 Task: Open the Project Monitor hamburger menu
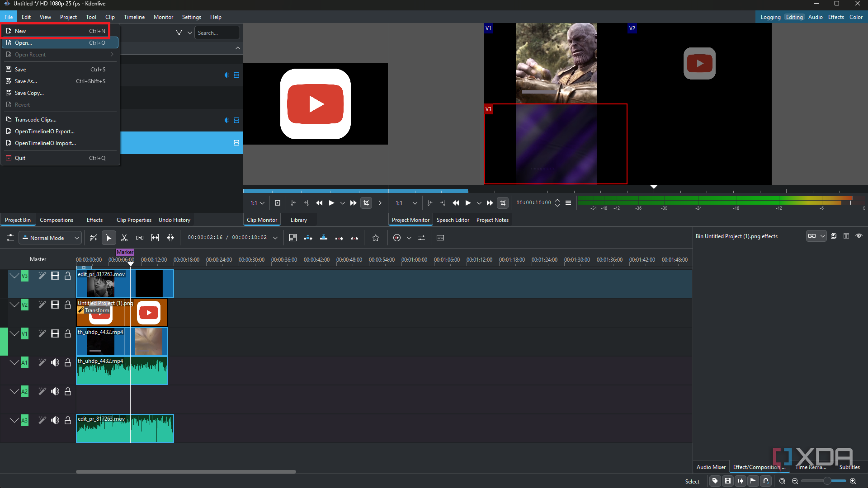[568, 203]
